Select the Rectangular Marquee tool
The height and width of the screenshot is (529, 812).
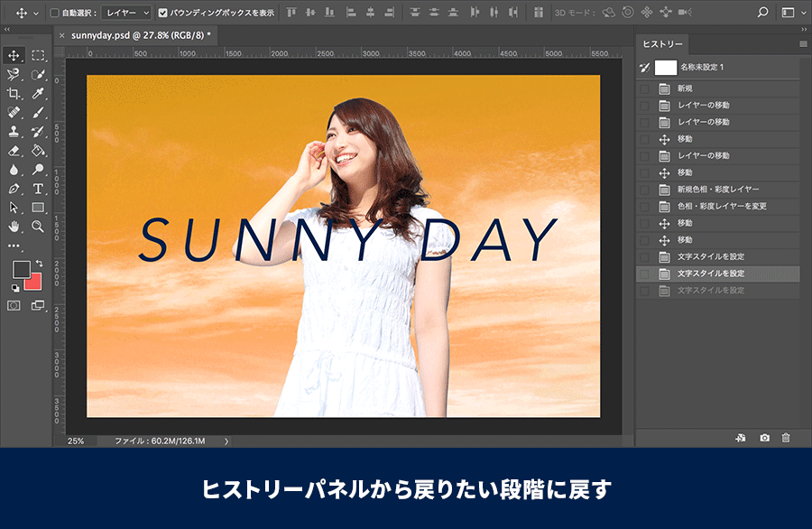pyautogui.click(x=38, y=56)
